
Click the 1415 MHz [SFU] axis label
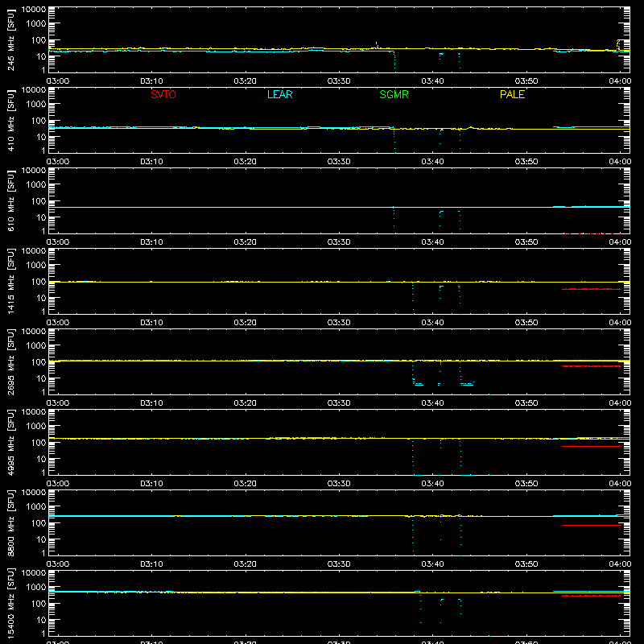10,282
